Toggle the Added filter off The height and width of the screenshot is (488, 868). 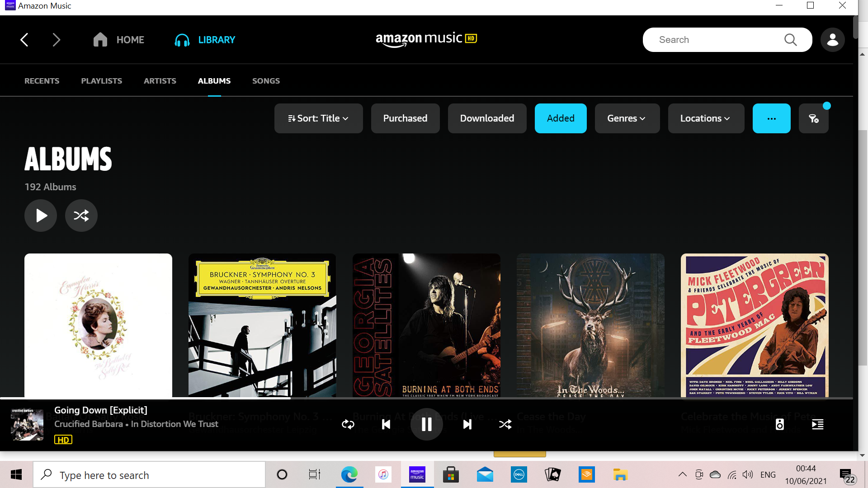pos(561,118)
